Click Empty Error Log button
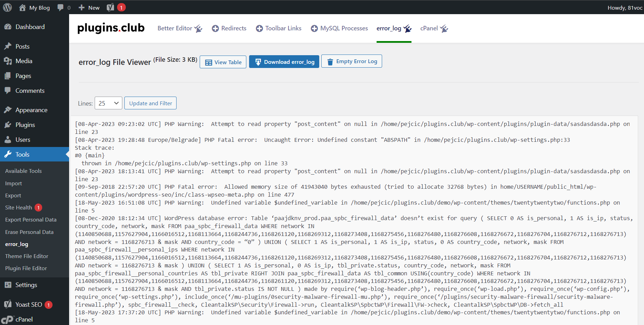 [352, 61]
